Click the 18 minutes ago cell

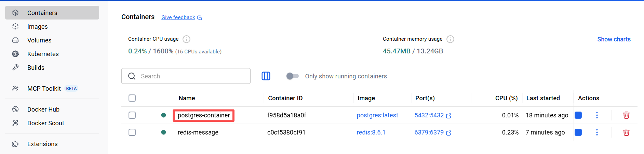[x=547, y=115]
